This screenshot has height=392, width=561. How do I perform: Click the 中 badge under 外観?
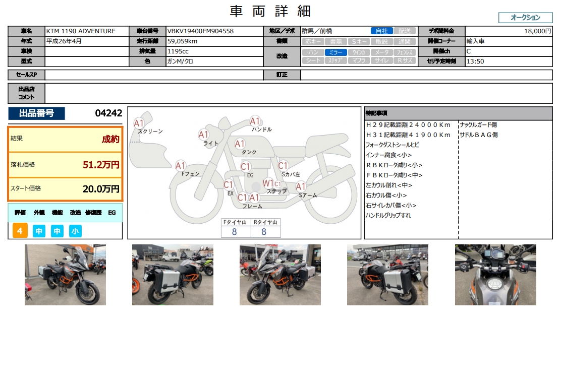(39, 231)
